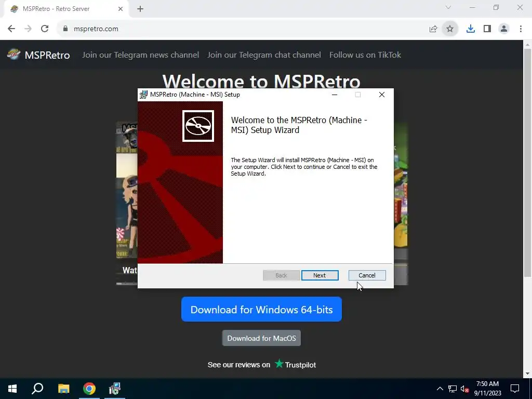Click Chrome icon in taskbar

(89, 389)
